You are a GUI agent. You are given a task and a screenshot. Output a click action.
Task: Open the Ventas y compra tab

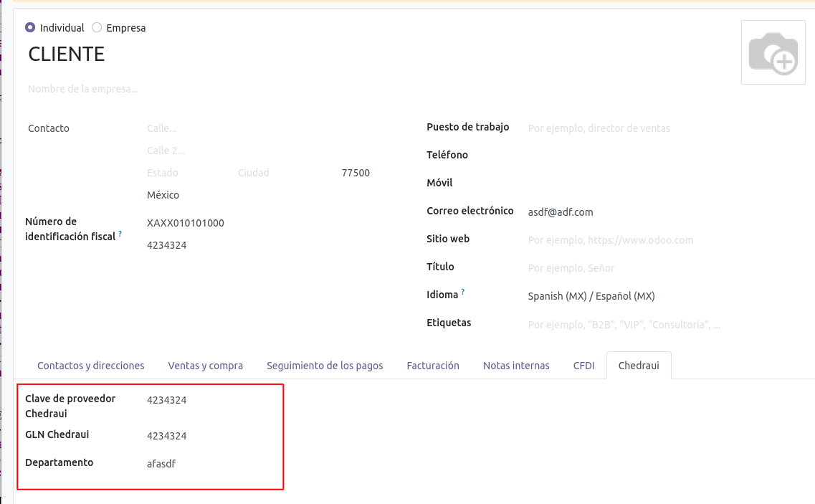(x=206, y=366)
